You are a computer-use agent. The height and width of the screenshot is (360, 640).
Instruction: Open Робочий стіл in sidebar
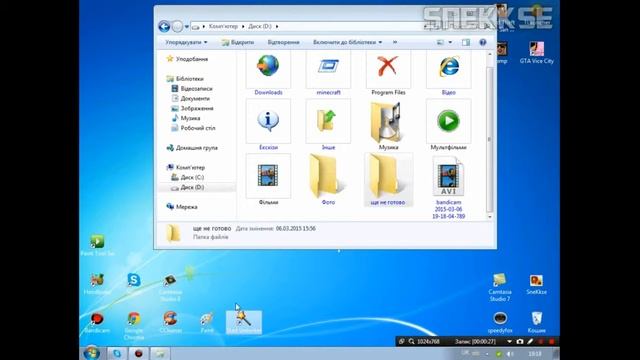coord(193,128)
